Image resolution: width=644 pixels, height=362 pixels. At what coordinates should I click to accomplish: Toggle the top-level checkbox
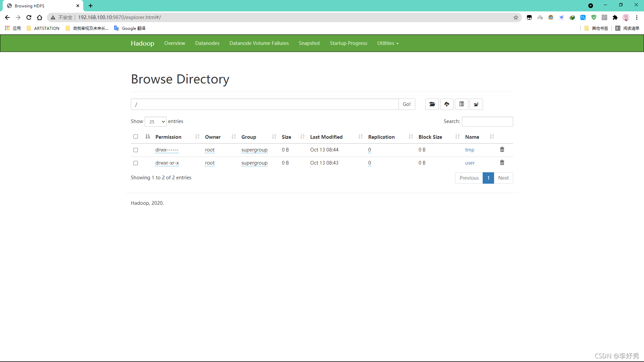click(x=136, y=136)
